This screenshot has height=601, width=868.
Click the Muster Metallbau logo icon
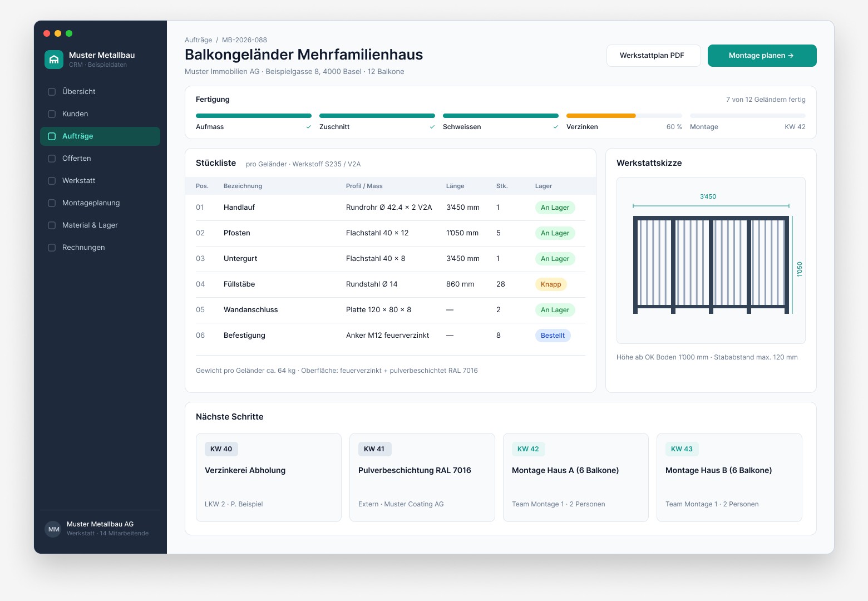[x=54, y=60]
